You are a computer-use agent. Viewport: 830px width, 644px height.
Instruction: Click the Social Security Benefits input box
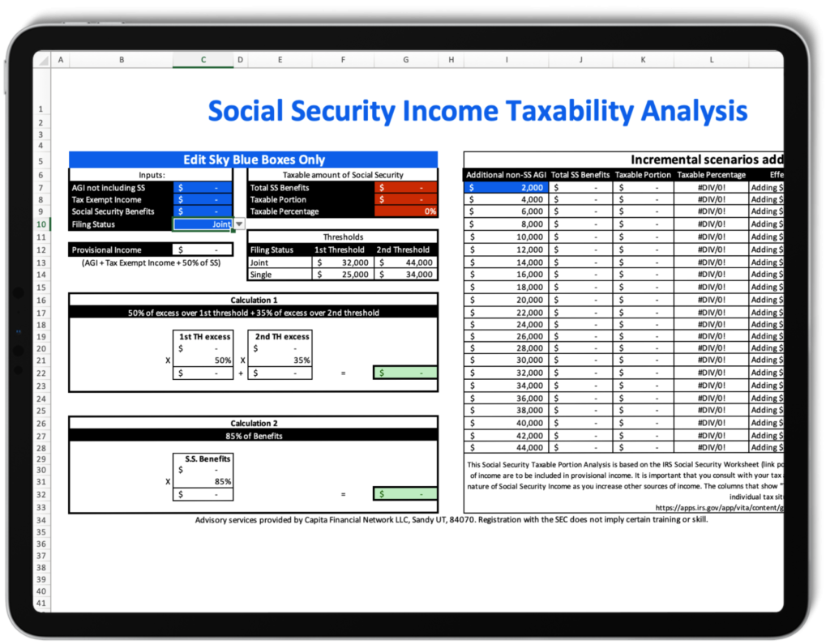(x=203, y=211)
